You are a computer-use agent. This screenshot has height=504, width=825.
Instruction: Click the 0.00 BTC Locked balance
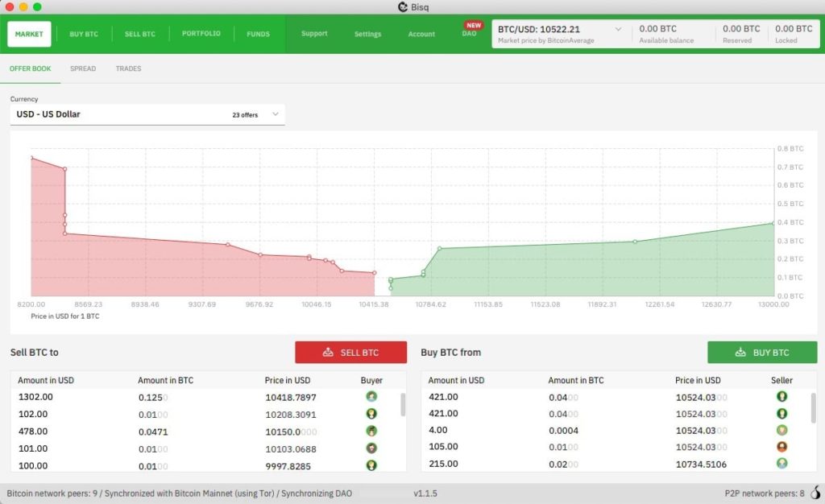click(x=794, y=34)
